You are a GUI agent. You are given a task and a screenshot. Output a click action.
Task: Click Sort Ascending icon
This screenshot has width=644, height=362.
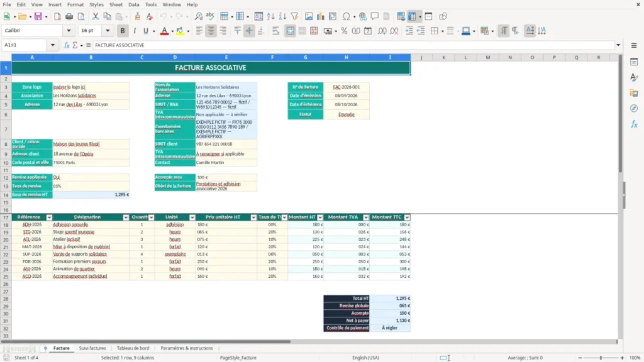(270, 16)
